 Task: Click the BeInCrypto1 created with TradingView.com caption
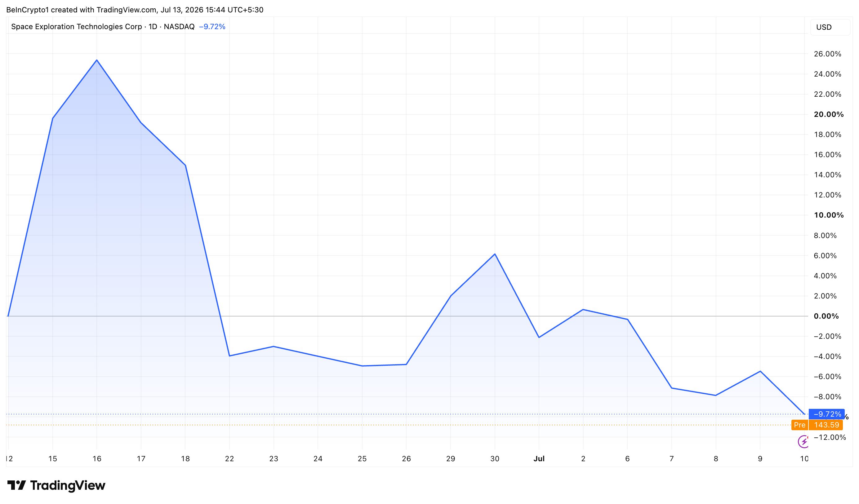[135, 10]
